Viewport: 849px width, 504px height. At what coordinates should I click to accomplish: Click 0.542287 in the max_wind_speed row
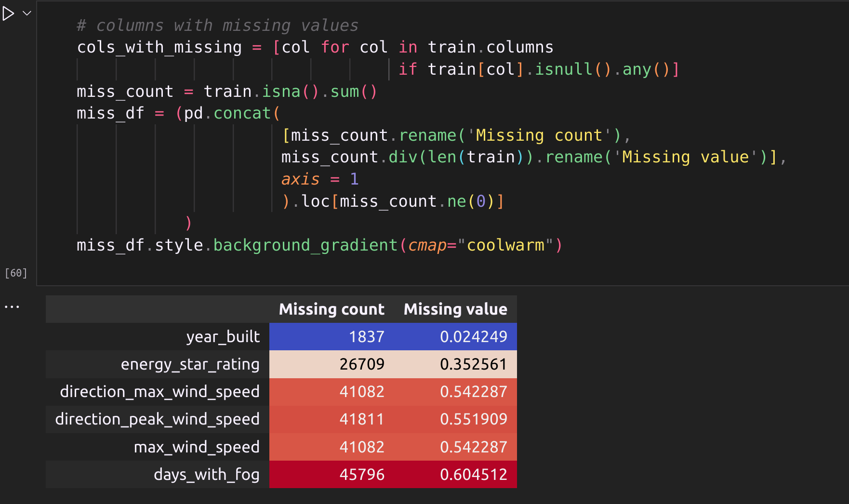(455, 447)
